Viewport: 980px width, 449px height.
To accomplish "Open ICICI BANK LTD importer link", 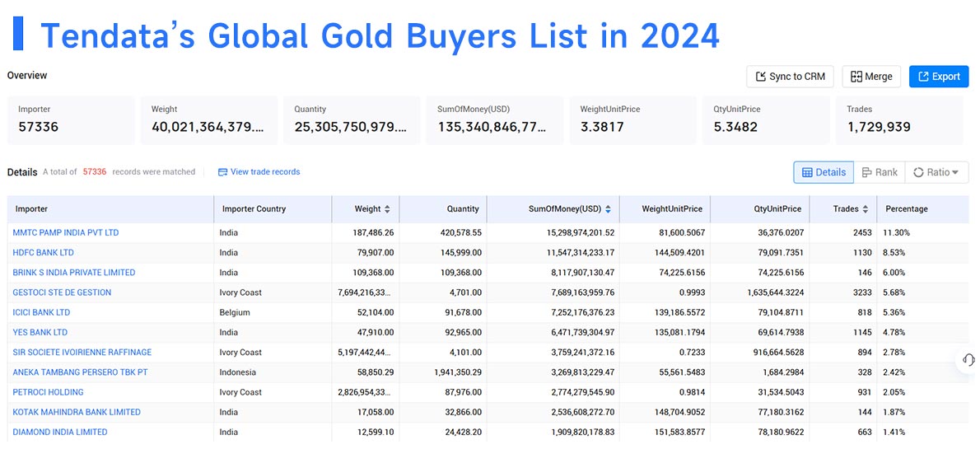I will (x=41, y=313).
